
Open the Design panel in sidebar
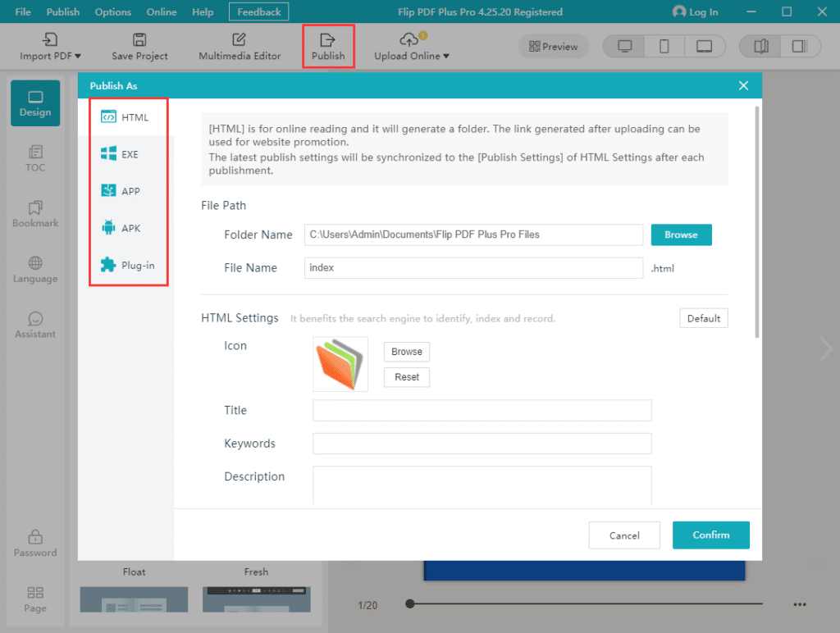click(x=34, y=102)
